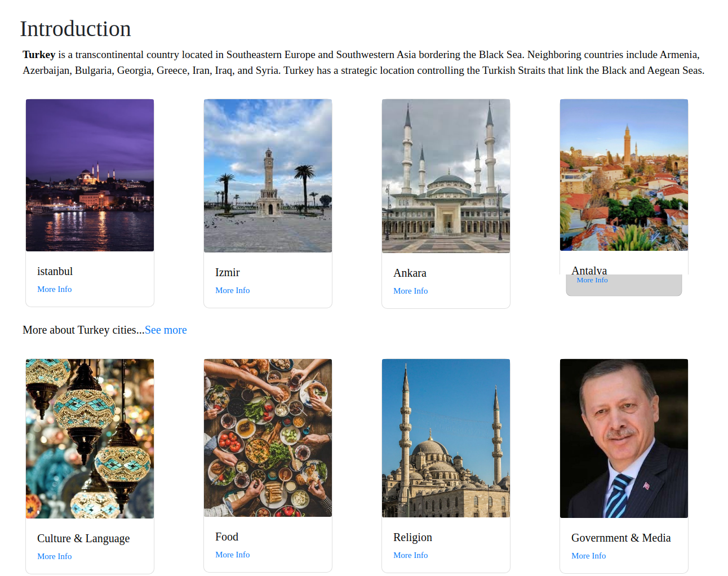The height and width of the screenshot is (576, 728).
Task: Select the Introduction heading
Action: click(x=76, y=29)
